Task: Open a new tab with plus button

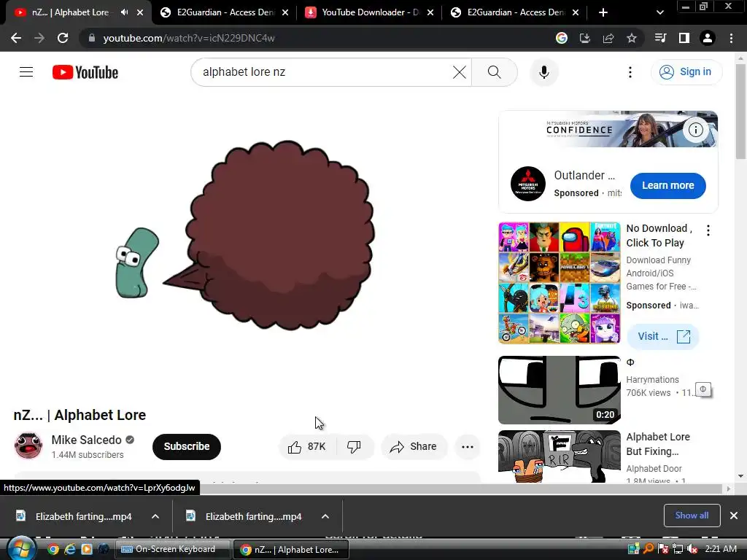Action: click(603, 12)
